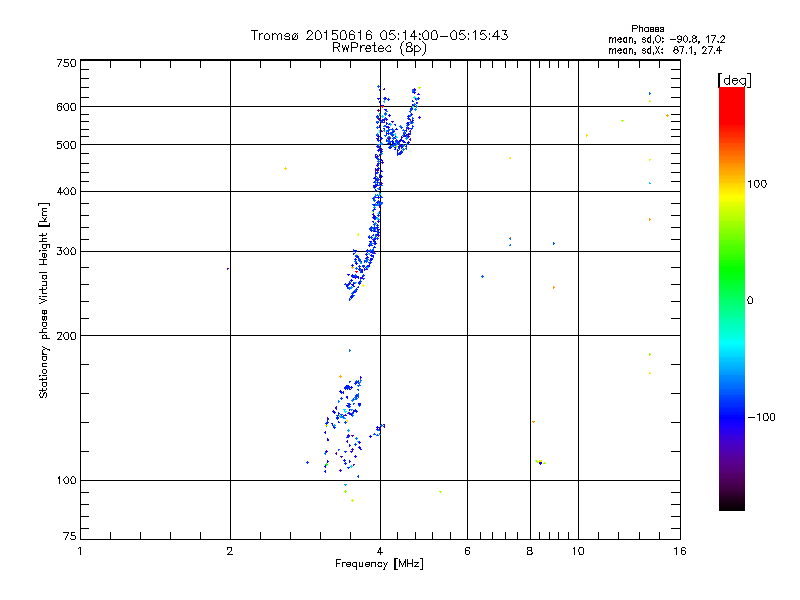Click the 'Stationary phase Virtual Height [km]' axis label
800x600 pixels.
point(44,300)
